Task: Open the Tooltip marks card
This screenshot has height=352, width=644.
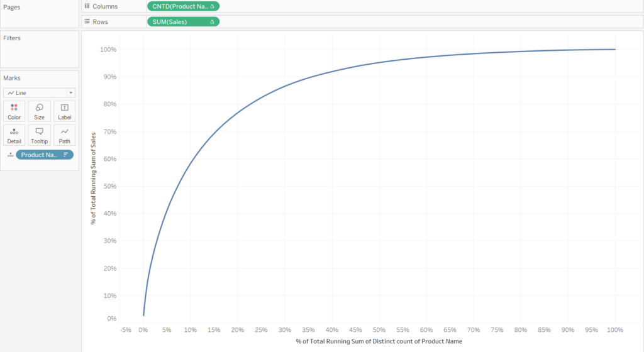Action: pyautogui.click(x=40, y=135)
